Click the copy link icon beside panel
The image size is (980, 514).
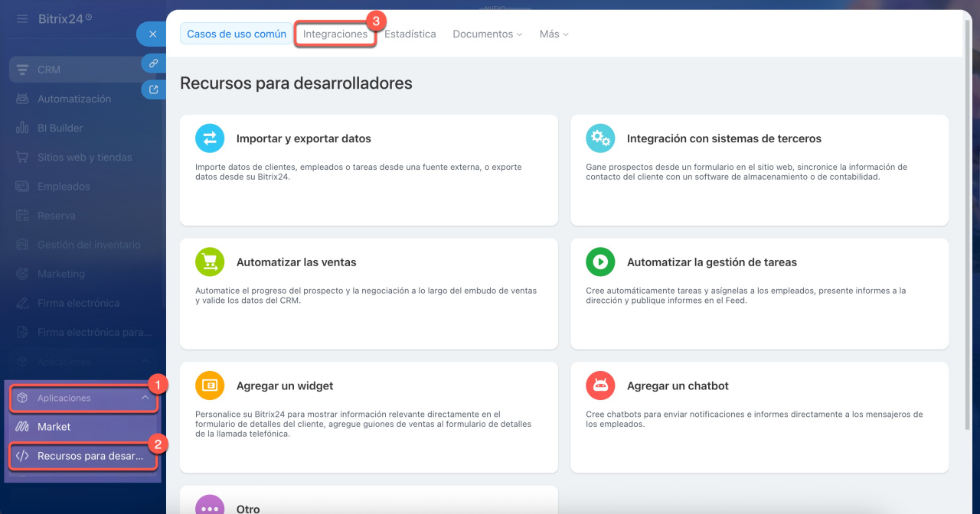pyautogui.click(x=154, y=63)
